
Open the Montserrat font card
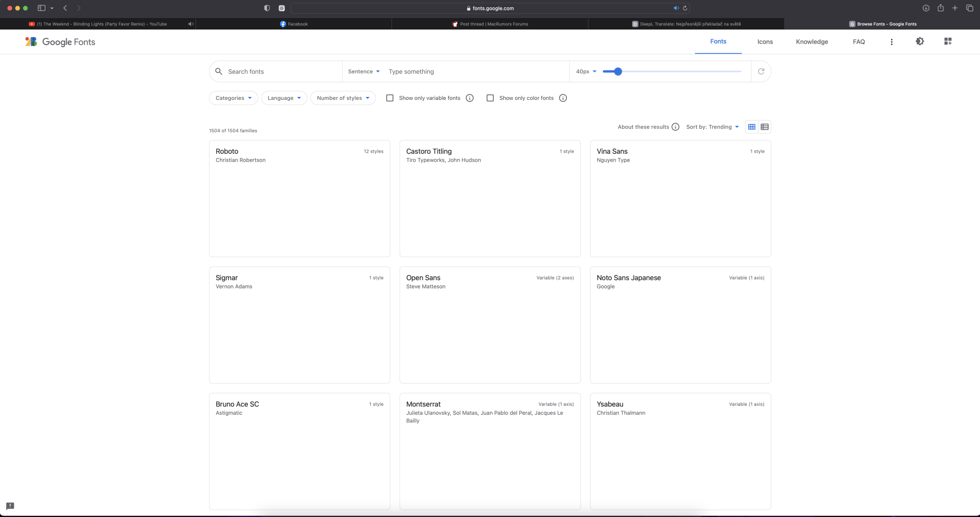click(490, 451)
